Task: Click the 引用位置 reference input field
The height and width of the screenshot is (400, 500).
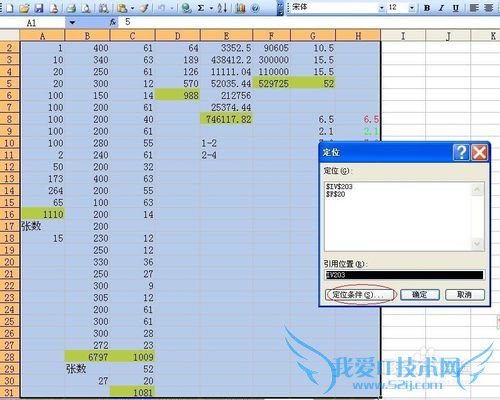Action: [404, 275]
